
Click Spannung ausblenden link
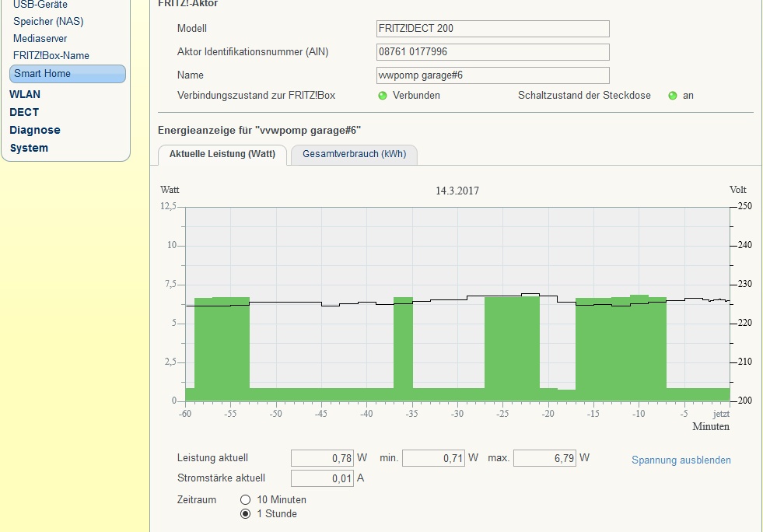coord(681,460)
